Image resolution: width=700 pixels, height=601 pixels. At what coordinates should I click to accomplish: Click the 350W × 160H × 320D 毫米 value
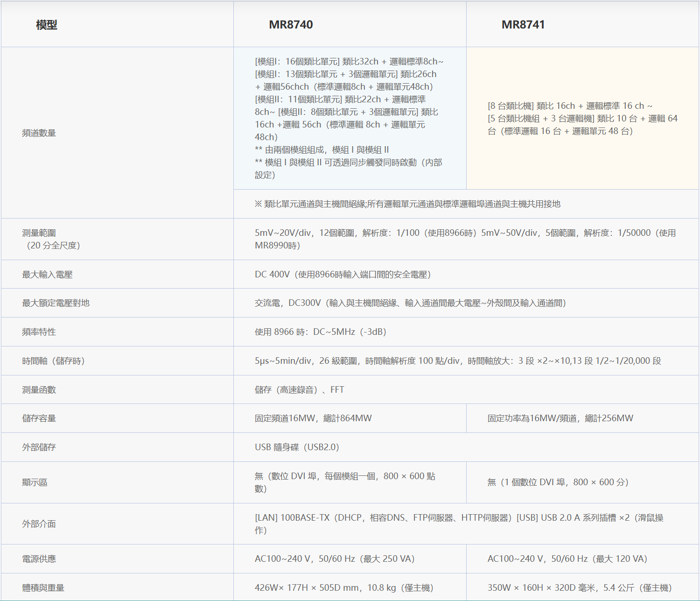[580, 588]
